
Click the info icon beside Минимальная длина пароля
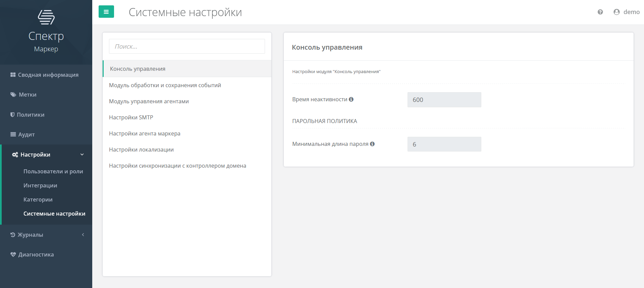[x=372, y=144]
